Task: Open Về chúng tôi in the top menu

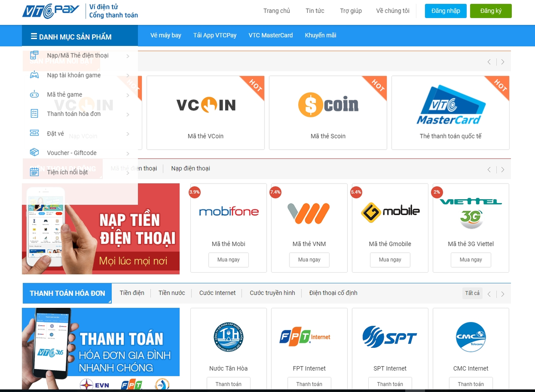Action: point(393,11)
